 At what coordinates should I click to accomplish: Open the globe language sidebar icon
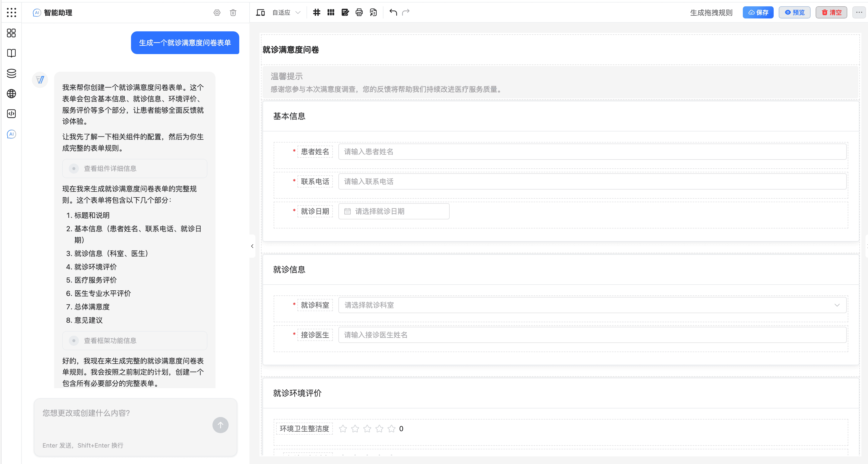[x=11, y=94]
